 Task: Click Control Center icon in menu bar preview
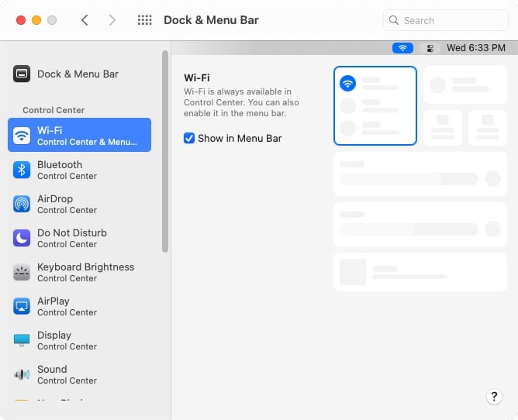[430, 49]
